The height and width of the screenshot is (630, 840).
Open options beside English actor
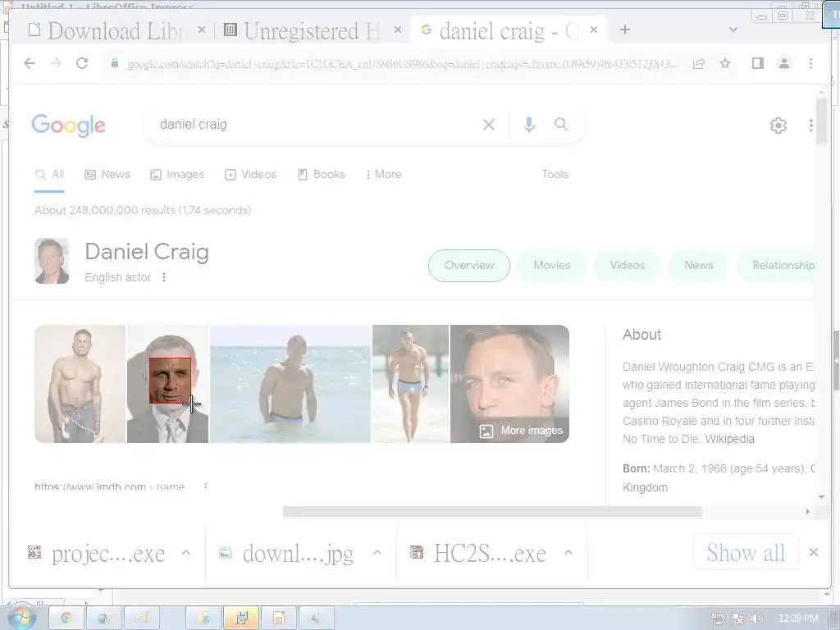[x=164, y=277]
